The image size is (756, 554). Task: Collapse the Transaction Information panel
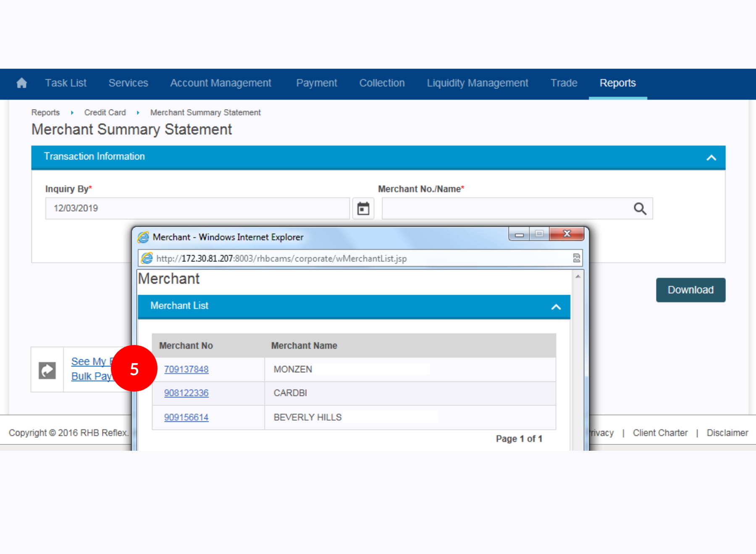(711, 158)
